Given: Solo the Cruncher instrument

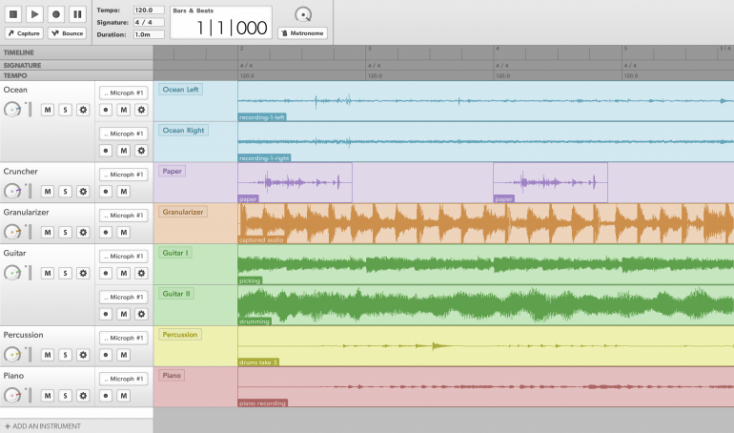Looking at the screenshot, I should point(65,191).
